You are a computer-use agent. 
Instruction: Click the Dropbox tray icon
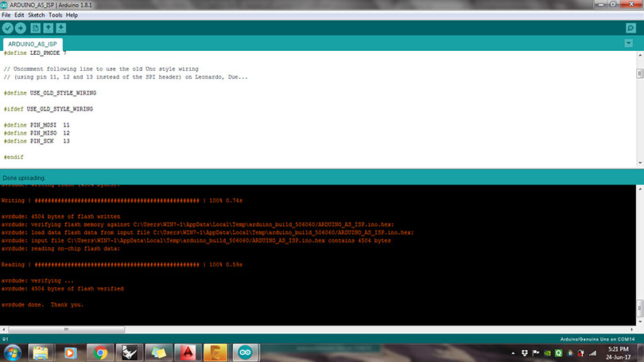[x=525, y=353]
